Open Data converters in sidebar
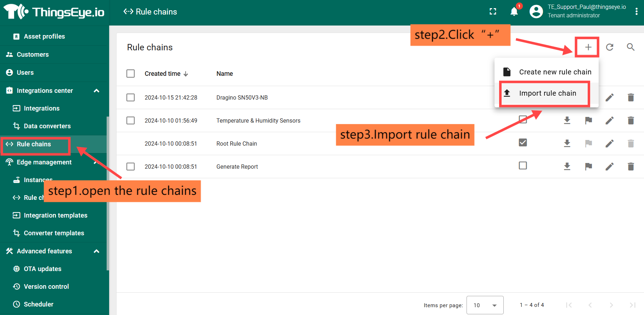This screenshot has width=644, height=315. pyautogui.click(x=47, y=126)
